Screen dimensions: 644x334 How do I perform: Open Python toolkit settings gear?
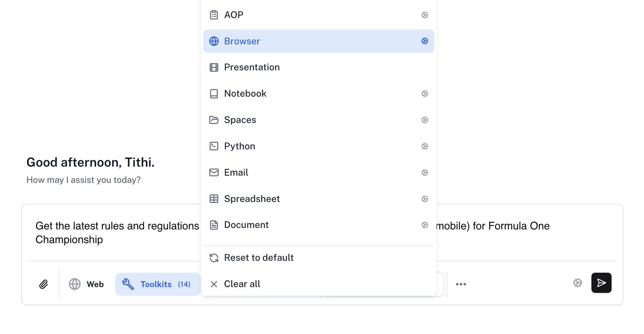tap(425, 146)
